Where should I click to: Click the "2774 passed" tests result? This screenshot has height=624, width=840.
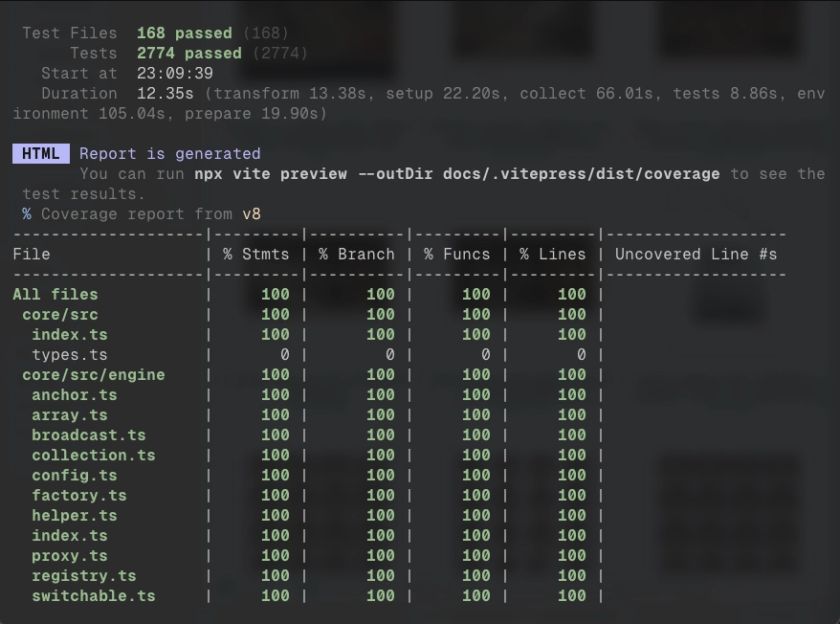(x=189, y=53)
